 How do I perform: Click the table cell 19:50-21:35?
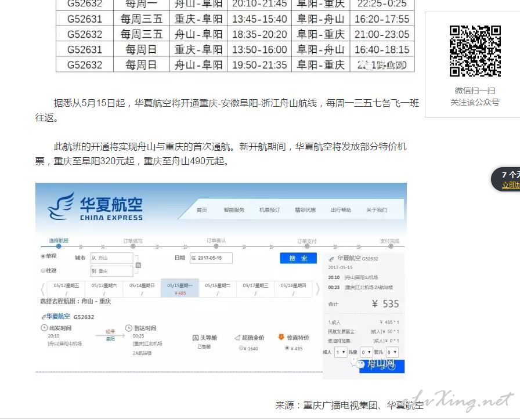pos(259,64)
